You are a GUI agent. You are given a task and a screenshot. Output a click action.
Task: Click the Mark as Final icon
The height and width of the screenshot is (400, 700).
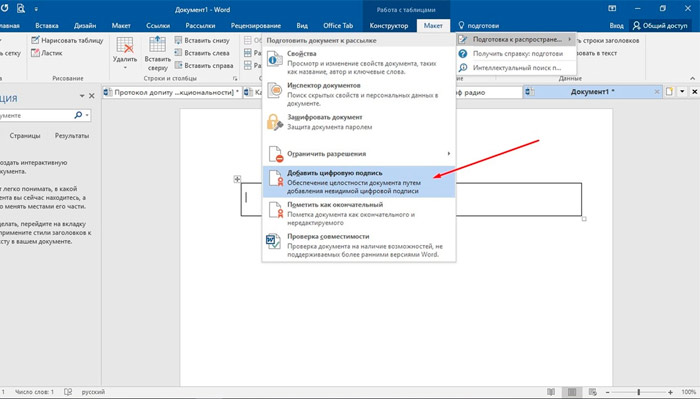click(275, 210)
